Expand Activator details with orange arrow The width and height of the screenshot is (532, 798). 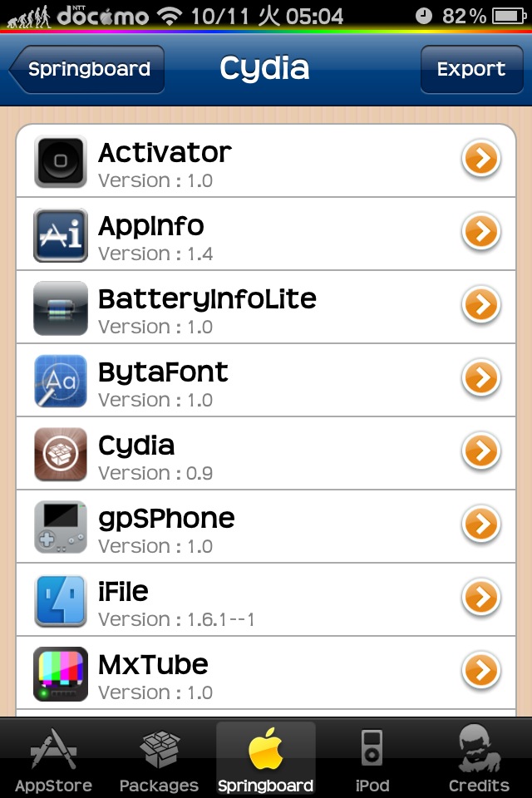[481, 158]
